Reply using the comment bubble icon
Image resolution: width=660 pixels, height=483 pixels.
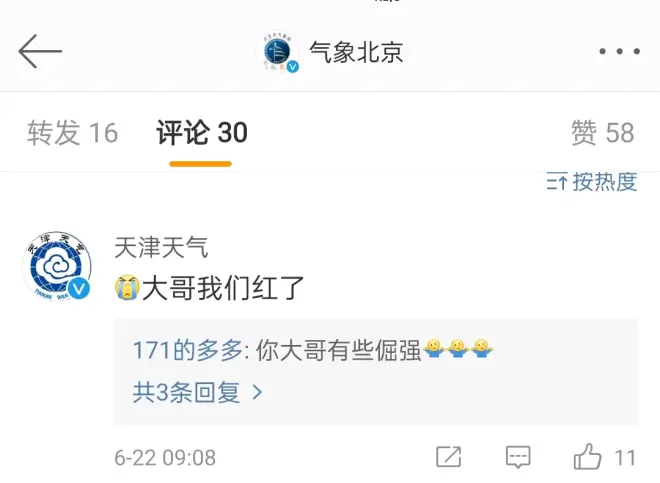(x=518, y=457)
